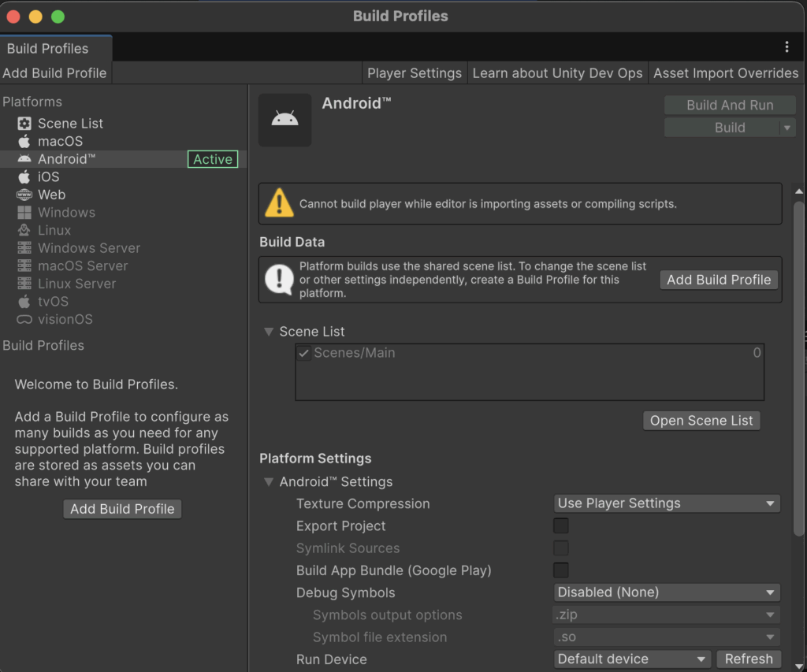Click the scroll up arrow of settings panel
Image resolution: width=807 pixels, height=672 pixels.
point(799,191)
